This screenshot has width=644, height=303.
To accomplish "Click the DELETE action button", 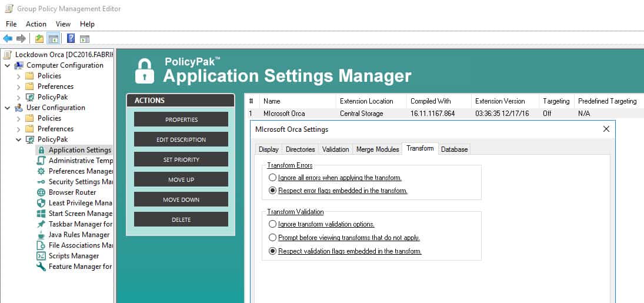I will 181,219.
